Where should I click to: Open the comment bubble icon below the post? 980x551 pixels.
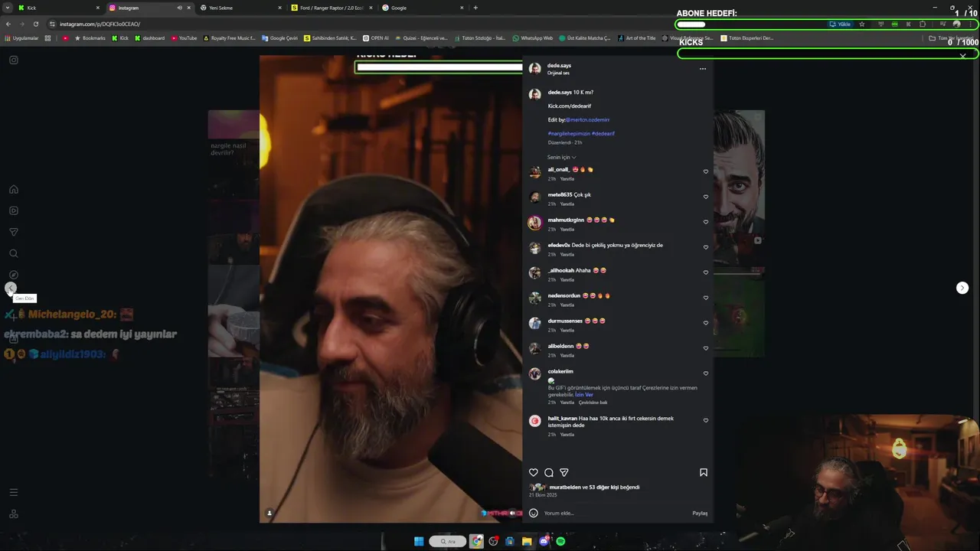coord(549,472)
